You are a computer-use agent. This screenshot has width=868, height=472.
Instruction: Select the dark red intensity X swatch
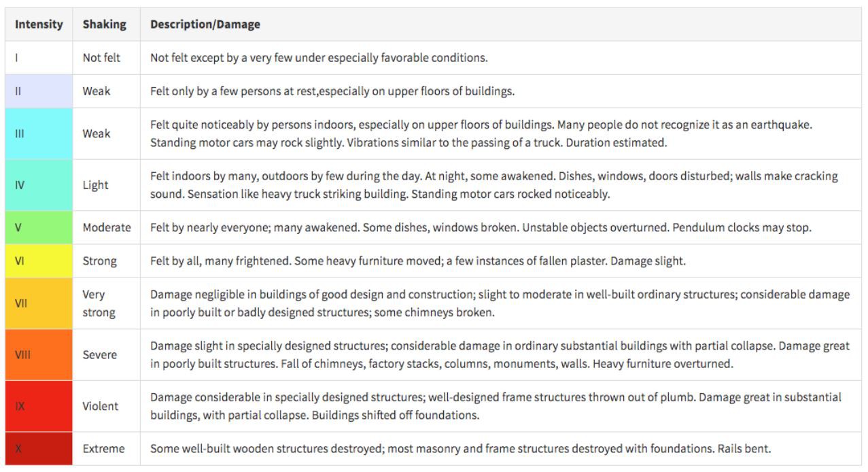(39, 449)
